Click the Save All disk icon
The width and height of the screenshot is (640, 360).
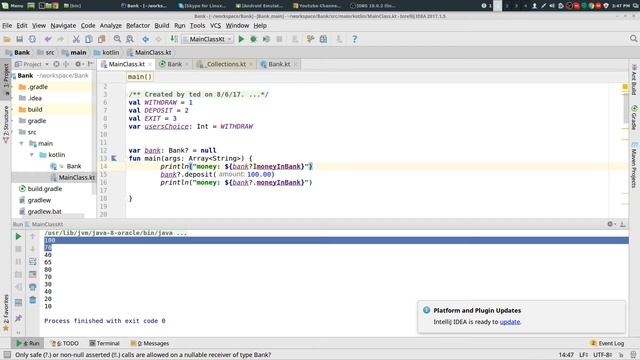click(20, 39)
